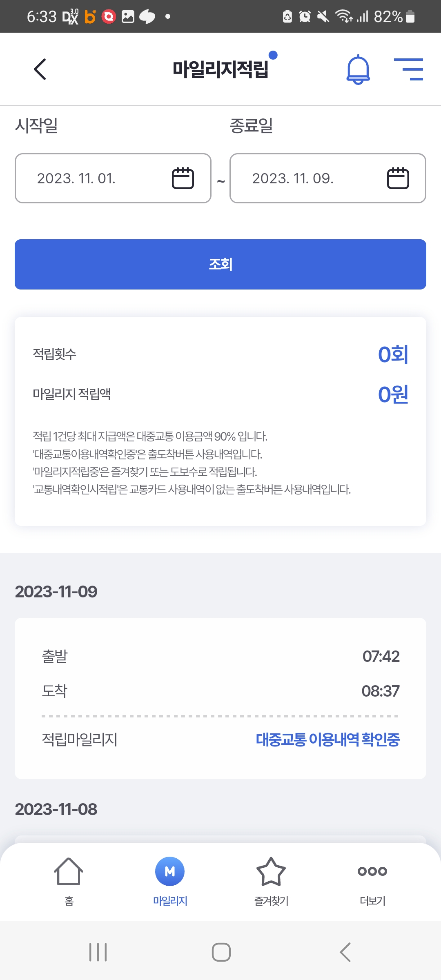Open notifications with the bell icon
This screenshot has height=980, width=441.
(x=358, y=69)
